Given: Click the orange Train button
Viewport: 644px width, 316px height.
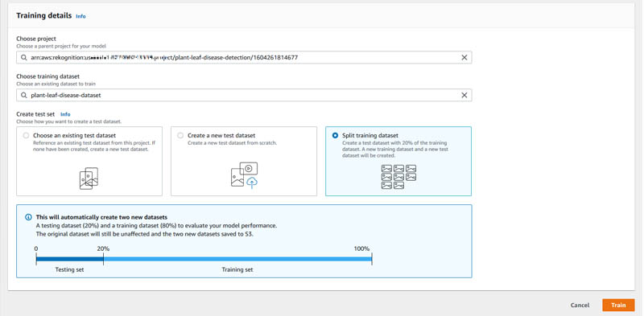Looking at the screenshot, I should [x=618, y=305].
